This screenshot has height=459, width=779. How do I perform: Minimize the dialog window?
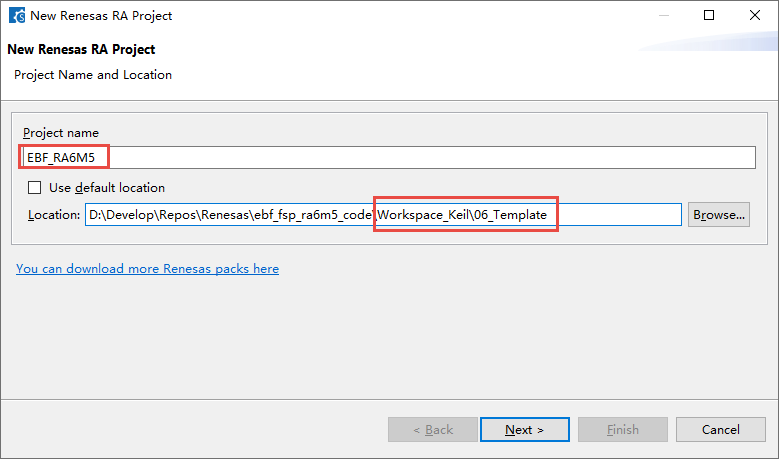click(664, 15)
